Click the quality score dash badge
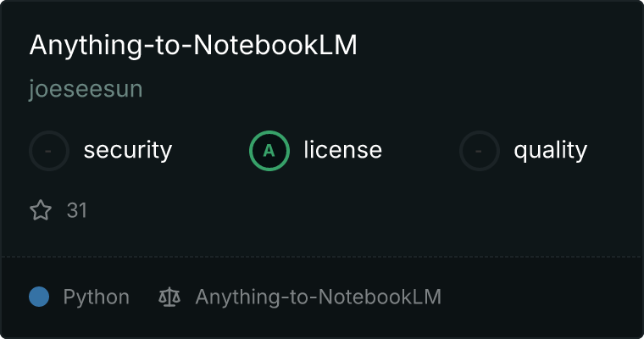 (480, 151)
